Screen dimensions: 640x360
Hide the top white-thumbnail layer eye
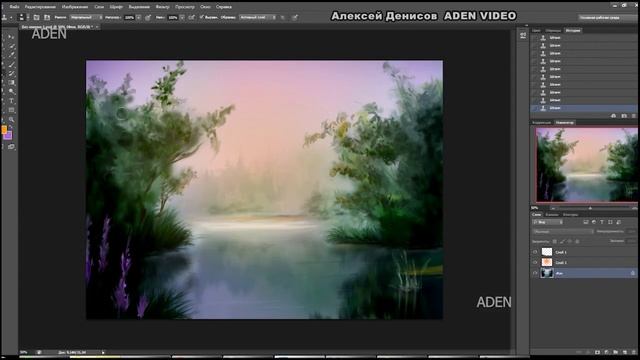535,252
